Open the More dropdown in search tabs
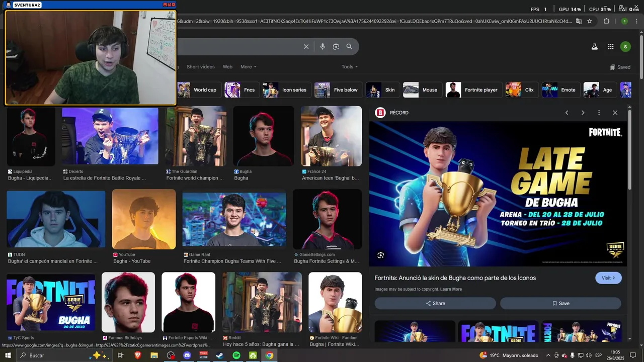Image resolution: width=644 pixels, height=362 pixels. click(248, 67)
